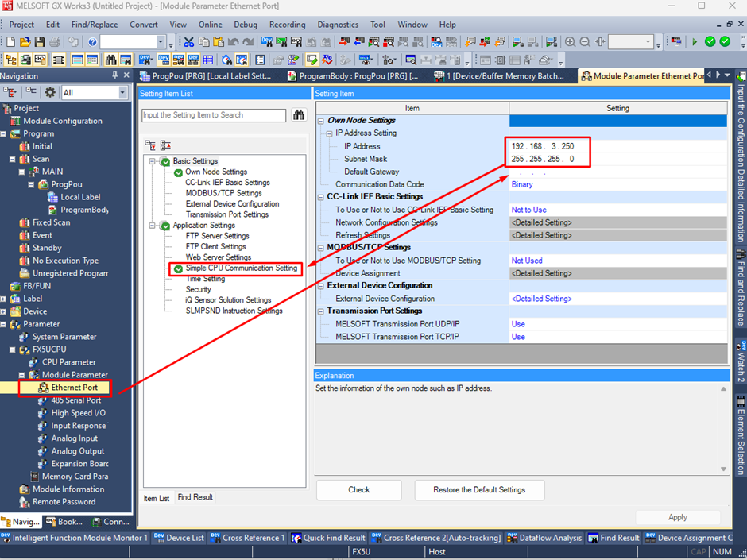Viewport: 747px width, 560px height.
Task: Click the Write to PLC icon
Action: [344, 42]
